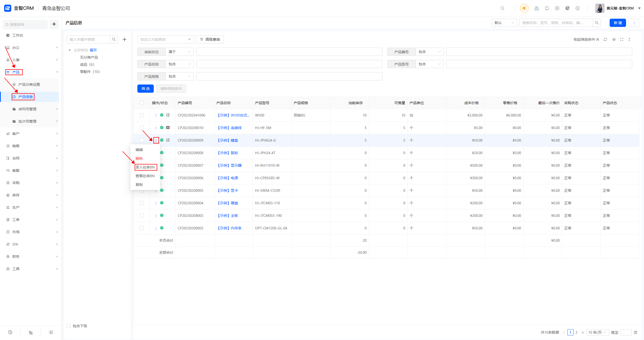Screen dimensions: 644x340
Task: Open row actions for CP20230208004
Action: pos(156,203)
